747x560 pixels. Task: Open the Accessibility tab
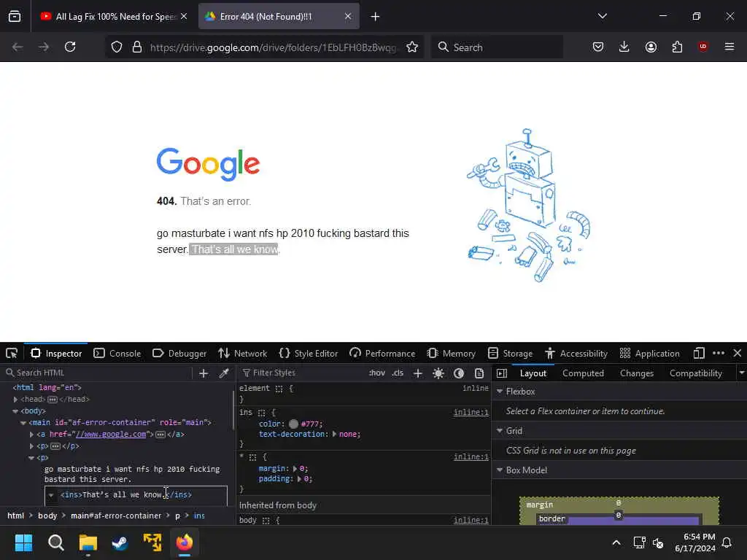point(576,354)
